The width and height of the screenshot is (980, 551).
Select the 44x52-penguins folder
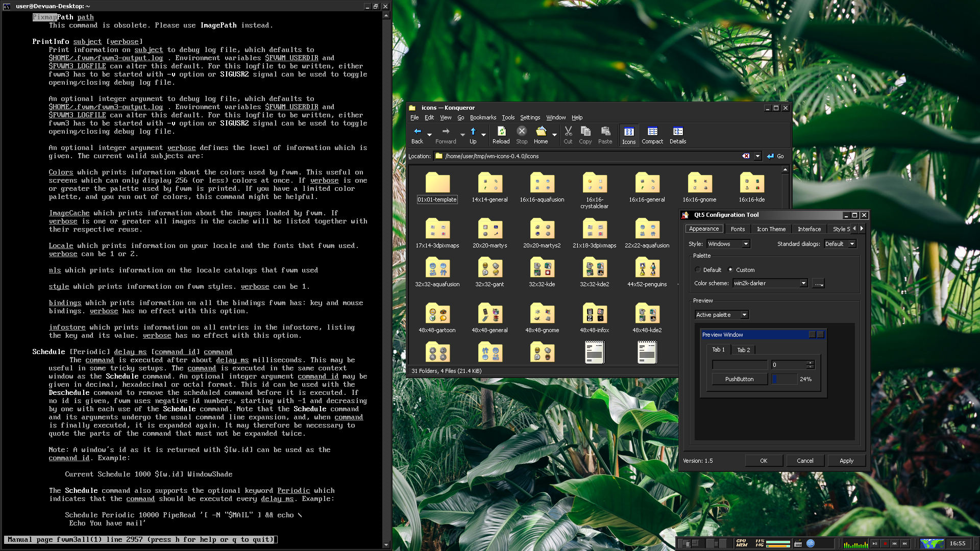tap(647, 272)
